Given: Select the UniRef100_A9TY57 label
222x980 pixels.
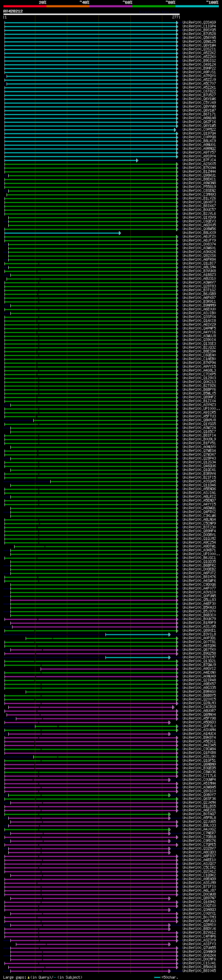Looking at the screenshot, I should click(x=199, y=153).
